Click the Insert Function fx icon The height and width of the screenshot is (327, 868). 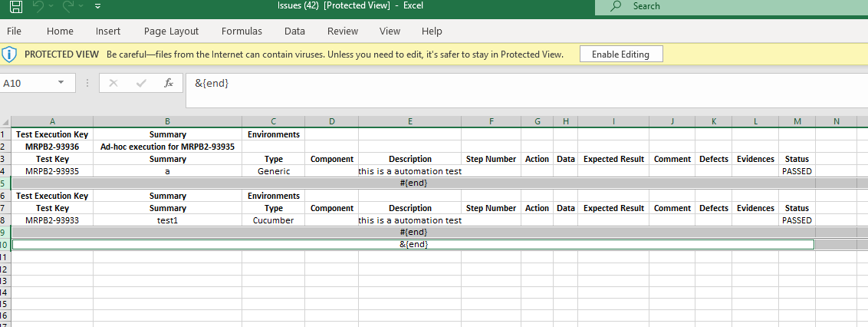(169, 83)
